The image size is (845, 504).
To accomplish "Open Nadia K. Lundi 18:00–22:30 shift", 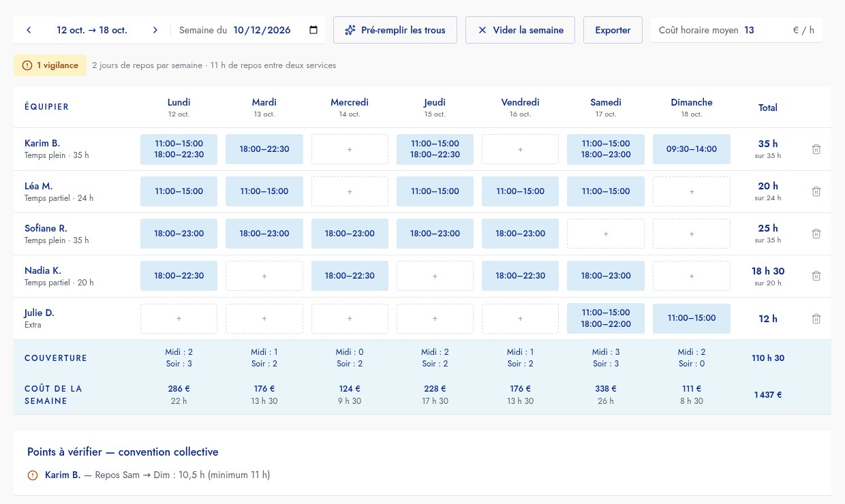I will tap(179, 276).
